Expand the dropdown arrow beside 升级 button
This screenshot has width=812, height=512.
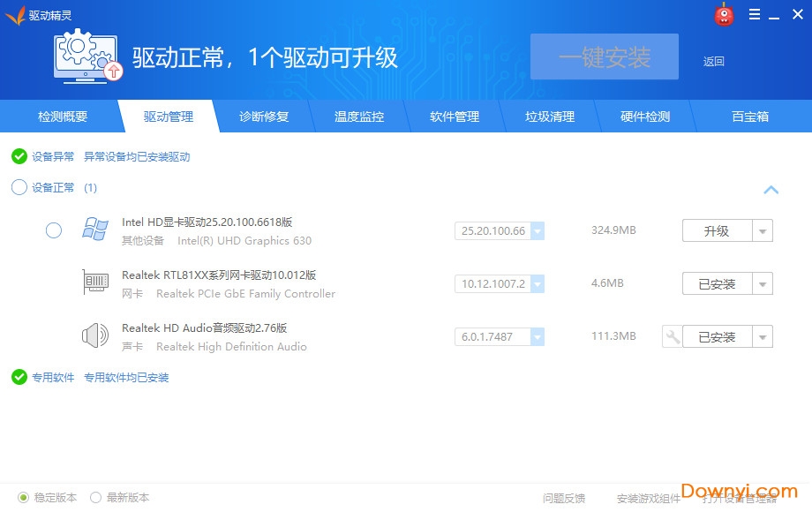coord(763,231)
